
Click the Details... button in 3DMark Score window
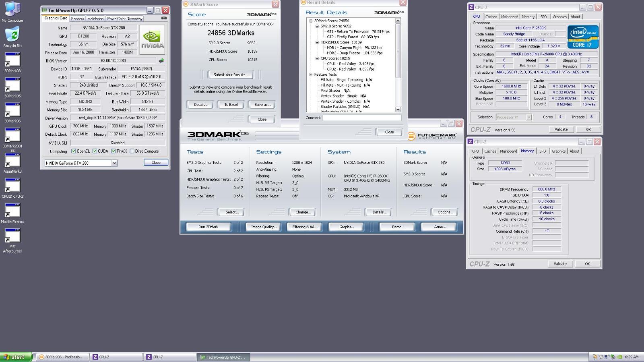(201, 105)
